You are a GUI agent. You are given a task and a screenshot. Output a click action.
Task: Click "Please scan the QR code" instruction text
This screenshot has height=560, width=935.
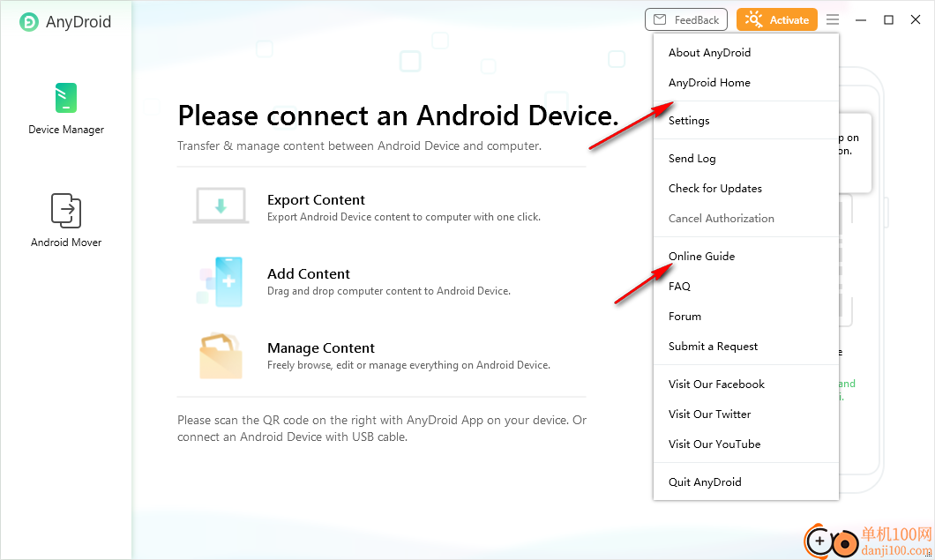(x=382, y=429)
